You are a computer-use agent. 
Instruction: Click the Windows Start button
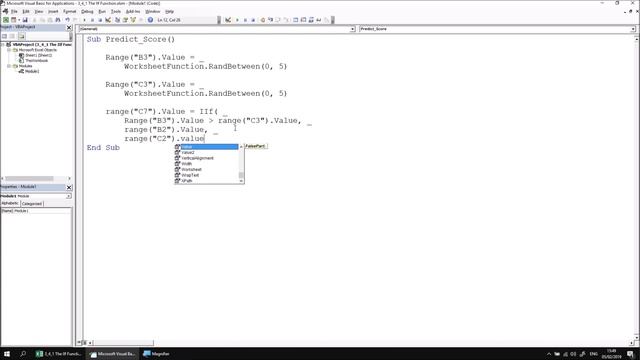[x=7, y=354]
